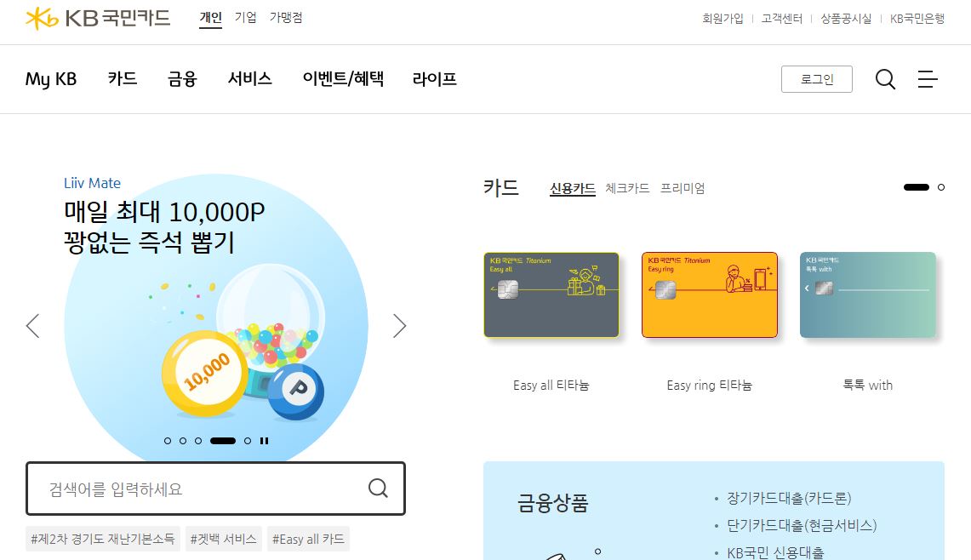Select the 가맹점 tab
The width and height of the screenshot is (971, 560).
coord(286,18)
